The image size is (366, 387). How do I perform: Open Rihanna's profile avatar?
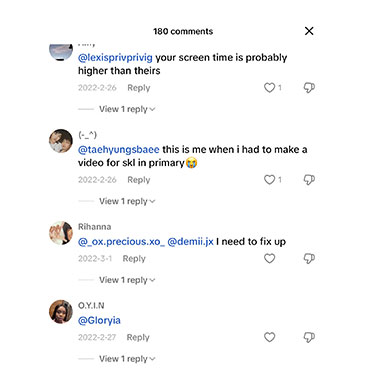(x=61, y=233)
